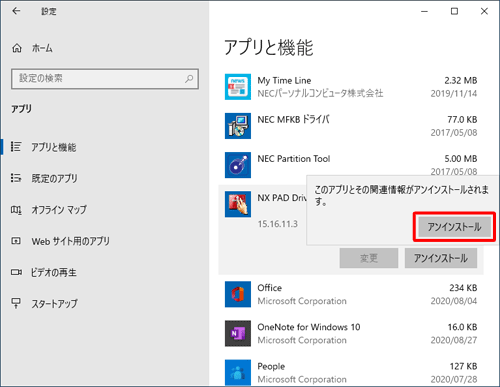This screenshot has width=500, height=387.
Task: Click the NEC MFKB ドライバ app icon
Action: point(238,126)
